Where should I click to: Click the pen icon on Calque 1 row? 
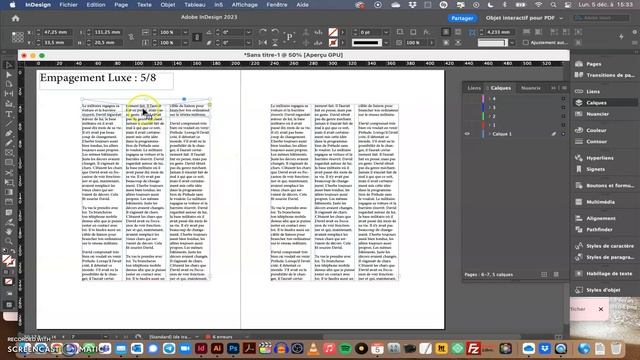554,134
